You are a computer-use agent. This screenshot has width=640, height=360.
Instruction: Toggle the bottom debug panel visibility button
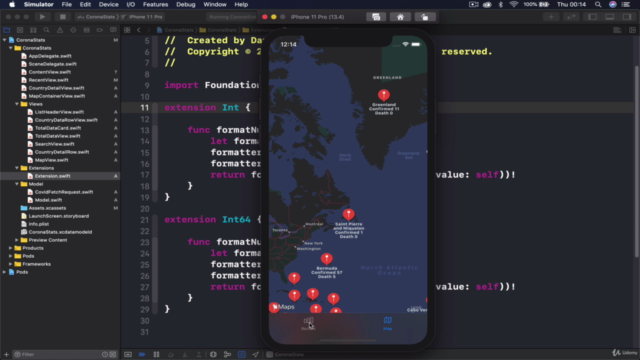(x=610, y=17)
